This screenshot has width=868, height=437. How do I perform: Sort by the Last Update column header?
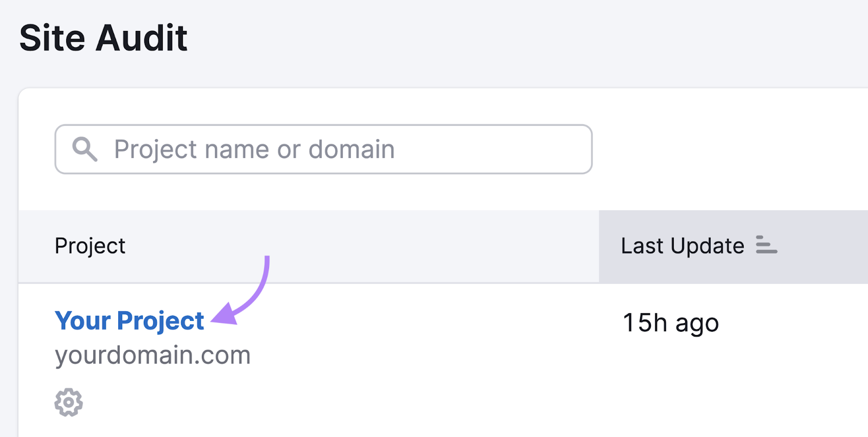pos(733,246)
